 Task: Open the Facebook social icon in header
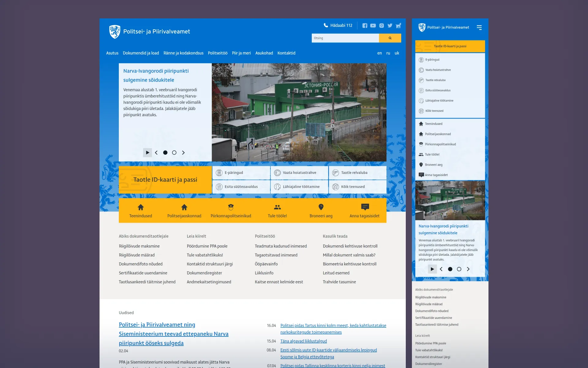[364, 26]
